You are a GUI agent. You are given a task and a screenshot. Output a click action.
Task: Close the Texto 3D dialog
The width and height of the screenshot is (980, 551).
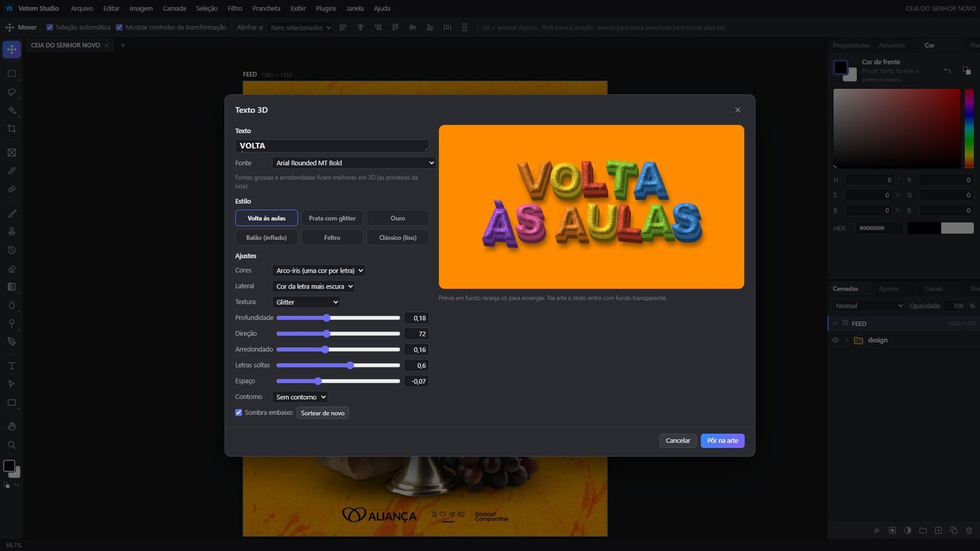[x=737, y=110]
